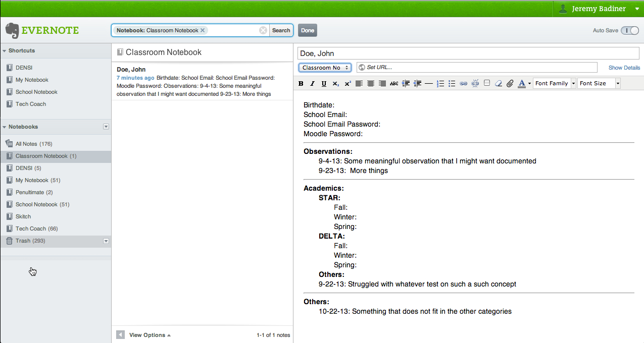
Task: Align text right
Action: [382, 84]
